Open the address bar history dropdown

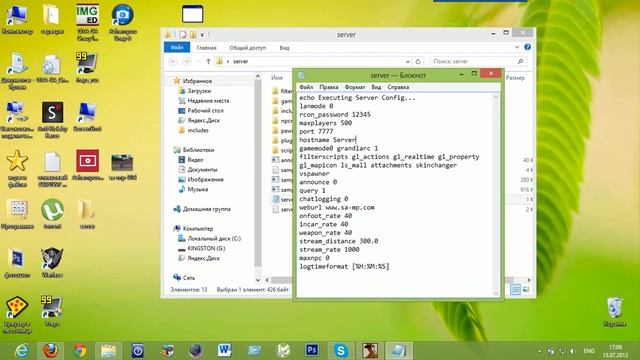pos(407,61)
